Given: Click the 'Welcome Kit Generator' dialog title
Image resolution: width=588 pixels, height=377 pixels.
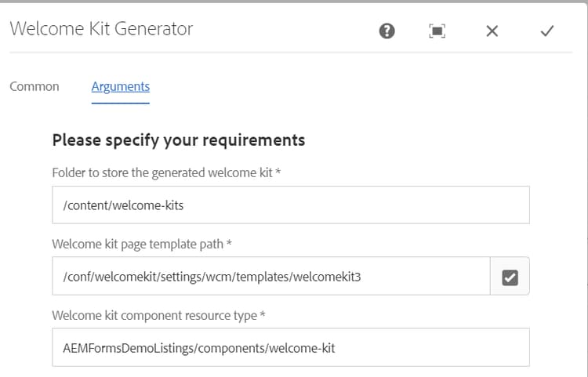Looking at the screenshot, I should pyautogui.click(x=101, y=30).
